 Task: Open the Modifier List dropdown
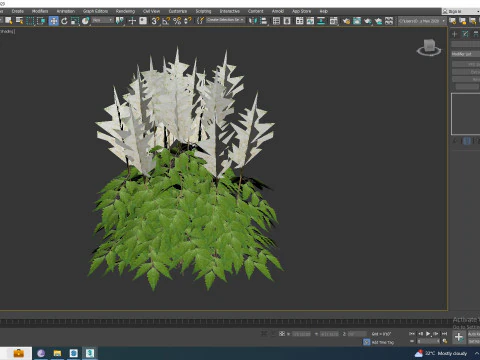(x=465, y=54)
